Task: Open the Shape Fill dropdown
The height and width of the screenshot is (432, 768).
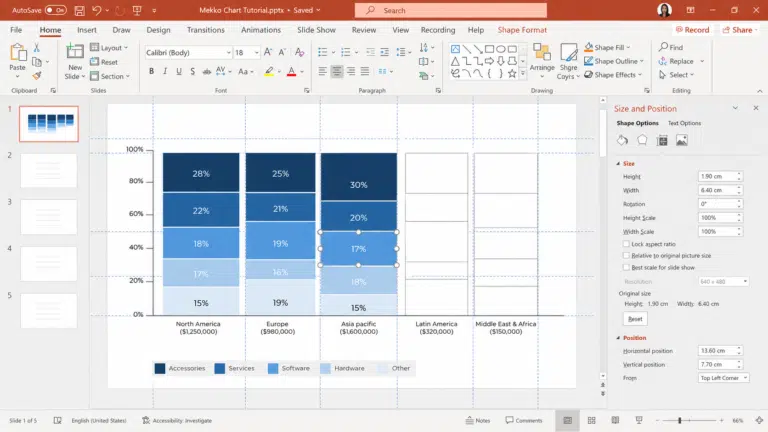Action: tap(607, 47)
